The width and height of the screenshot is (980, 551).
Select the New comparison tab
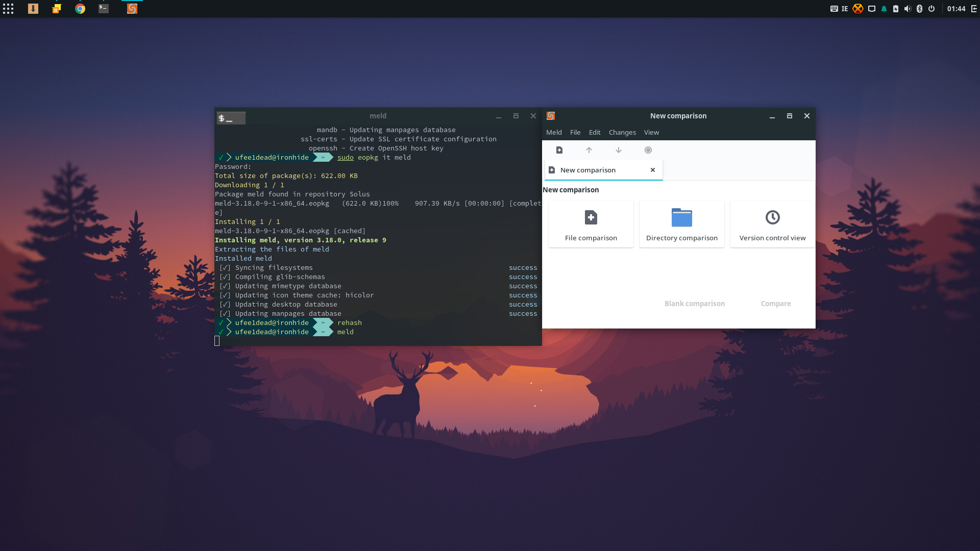tap(604, 170)
